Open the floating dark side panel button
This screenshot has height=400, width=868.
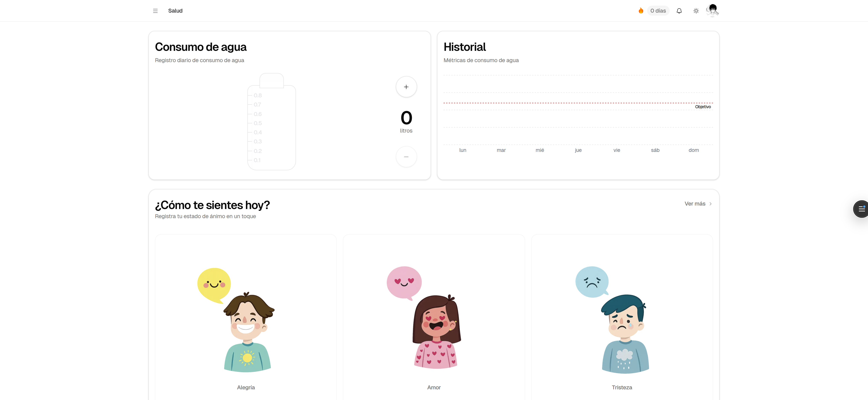[861, 209]
